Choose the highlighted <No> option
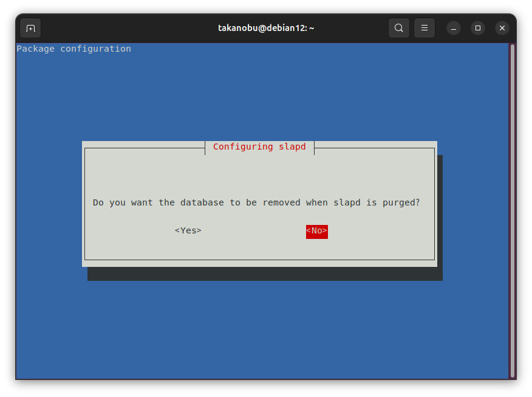The width and height of the screenshot is (532, 397). [x=316, y=231]
